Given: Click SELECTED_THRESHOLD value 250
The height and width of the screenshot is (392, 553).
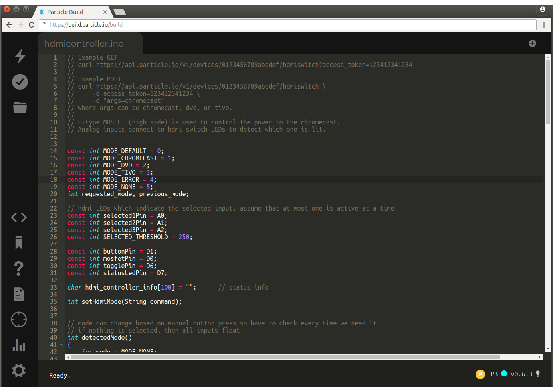Looking at the screenshot, I should (x=184, y=237).
